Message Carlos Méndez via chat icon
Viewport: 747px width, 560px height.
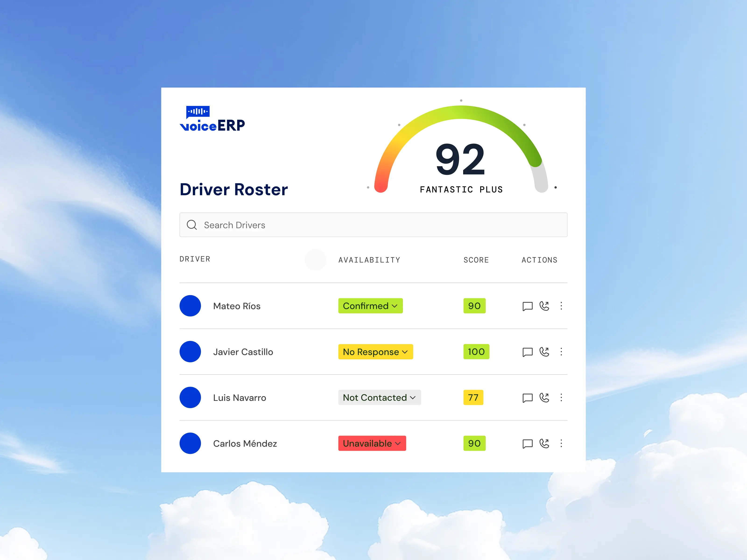coord(527,444)
